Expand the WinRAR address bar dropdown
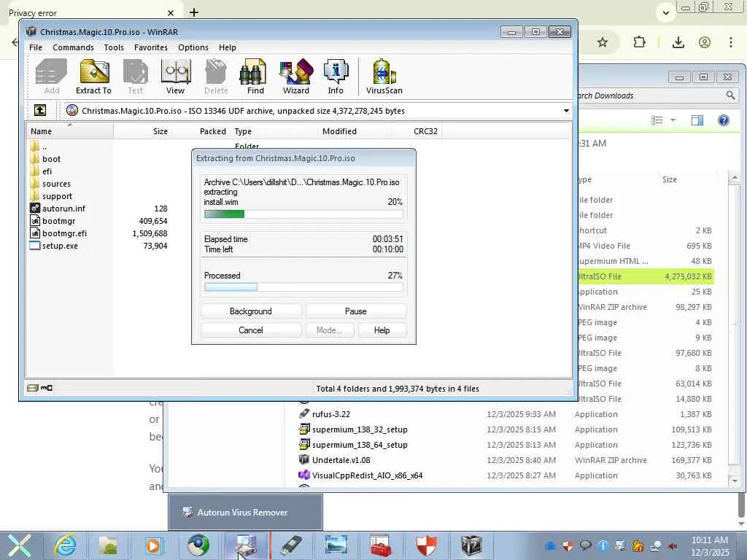Viewport: 747px width, 560px height. (566, 111)
